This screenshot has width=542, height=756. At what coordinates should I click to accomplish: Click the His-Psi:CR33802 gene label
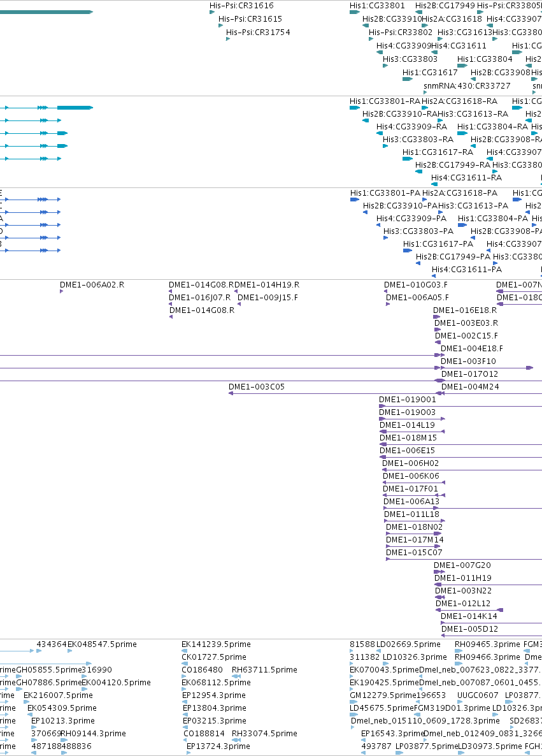click(401, 33)
